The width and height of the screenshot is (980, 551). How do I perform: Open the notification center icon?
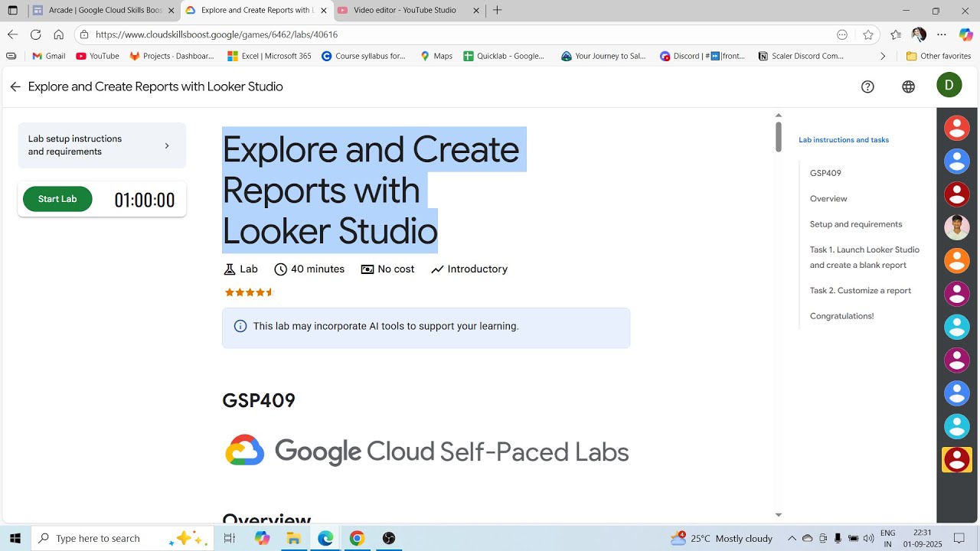click(x=959, y=538)
